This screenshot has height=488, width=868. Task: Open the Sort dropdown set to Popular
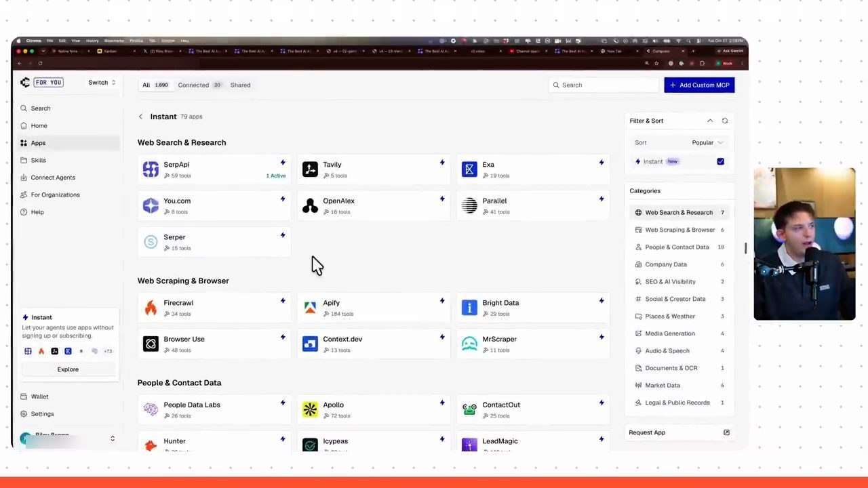707,143
